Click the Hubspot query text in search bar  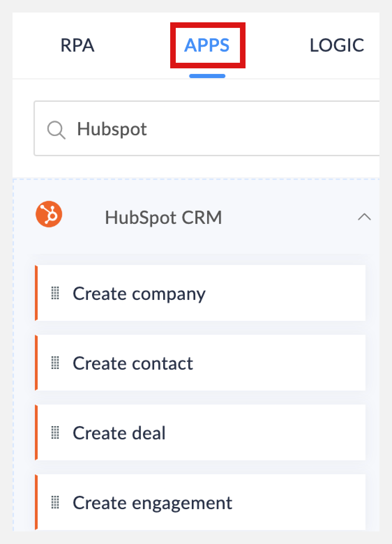coord(112,129)
